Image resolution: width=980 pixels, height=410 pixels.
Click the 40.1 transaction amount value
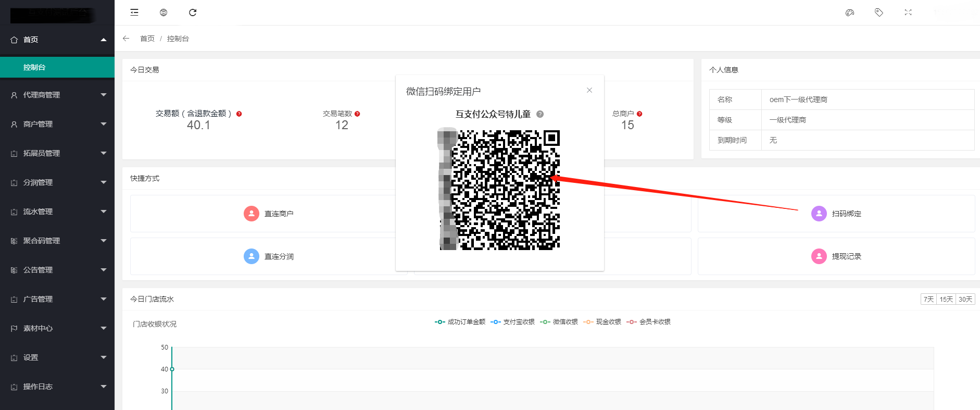(x=198, y=125)
